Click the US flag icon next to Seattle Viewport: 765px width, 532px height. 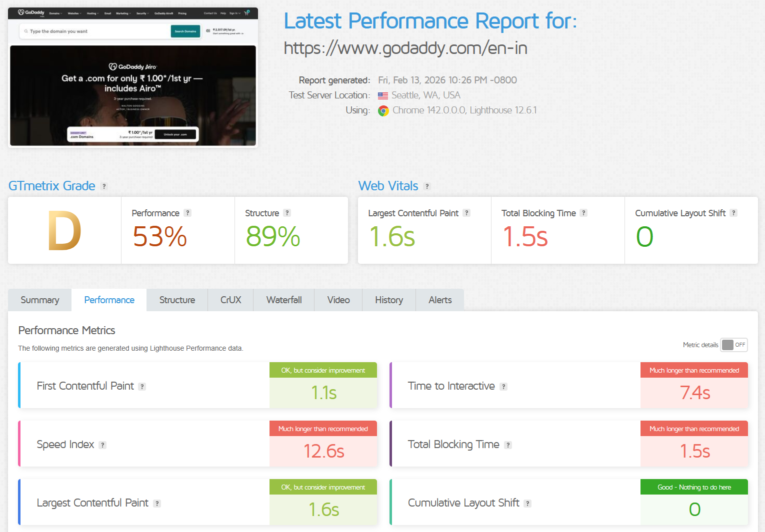pos(382,95)
